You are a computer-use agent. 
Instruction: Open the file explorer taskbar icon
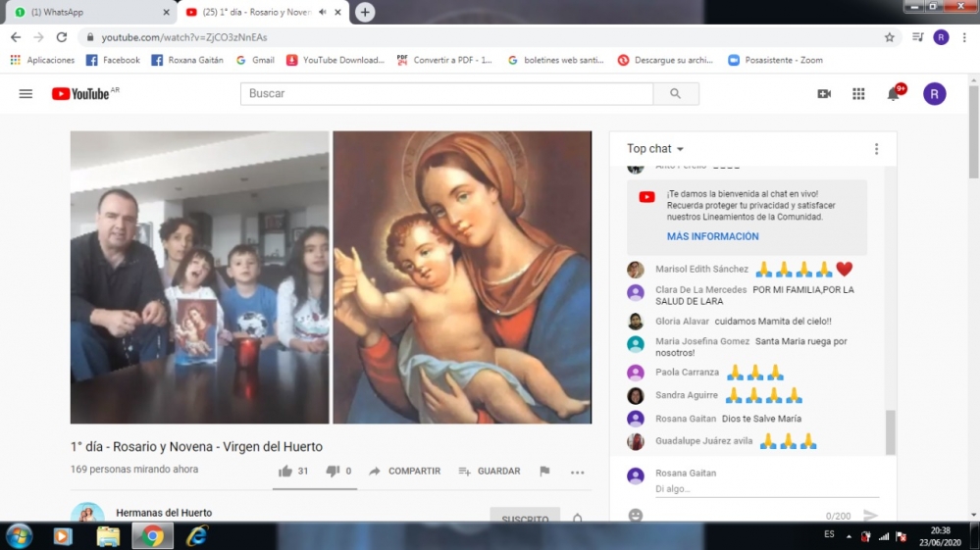(x=108, y=536)
